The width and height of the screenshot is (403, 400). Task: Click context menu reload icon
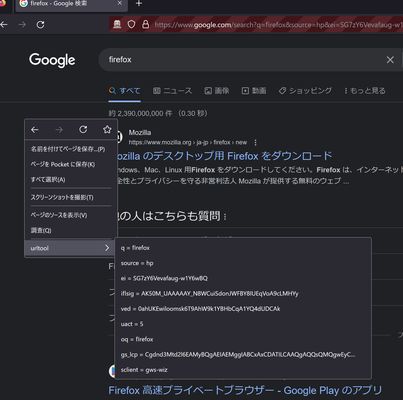pyautogui.click(x=83, y=129)
